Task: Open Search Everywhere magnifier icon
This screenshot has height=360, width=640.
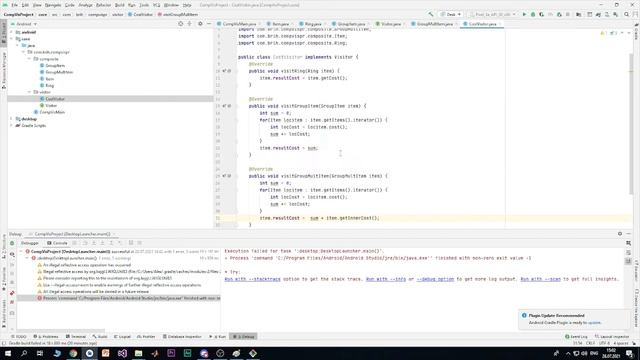Action: tap(627, 14)
